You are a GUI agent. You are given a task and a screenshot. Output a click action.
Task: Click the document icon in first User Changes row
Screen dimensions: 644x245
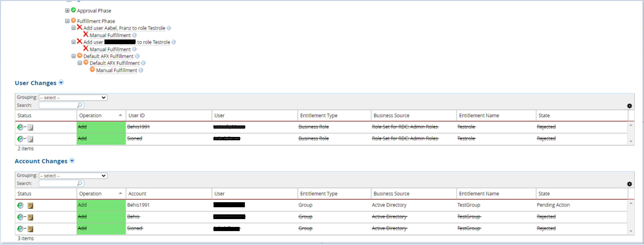pyautogui.click(x=30, y=127)
